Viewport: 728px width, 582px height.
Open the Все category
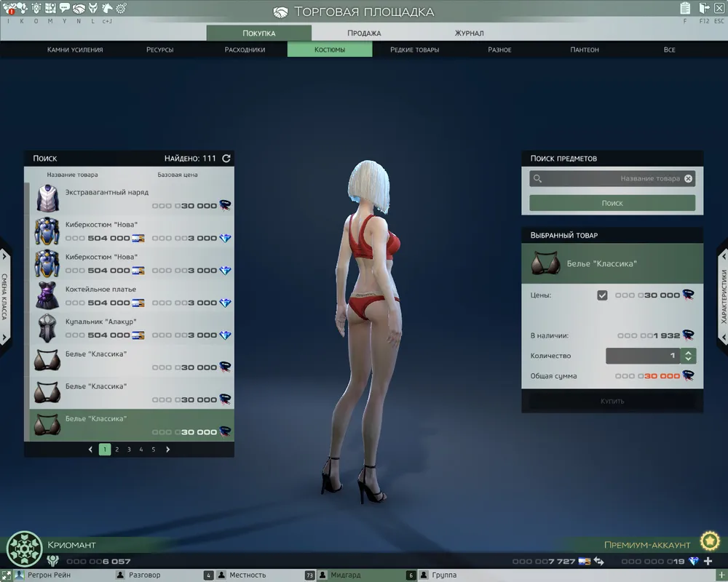point(670,49)
